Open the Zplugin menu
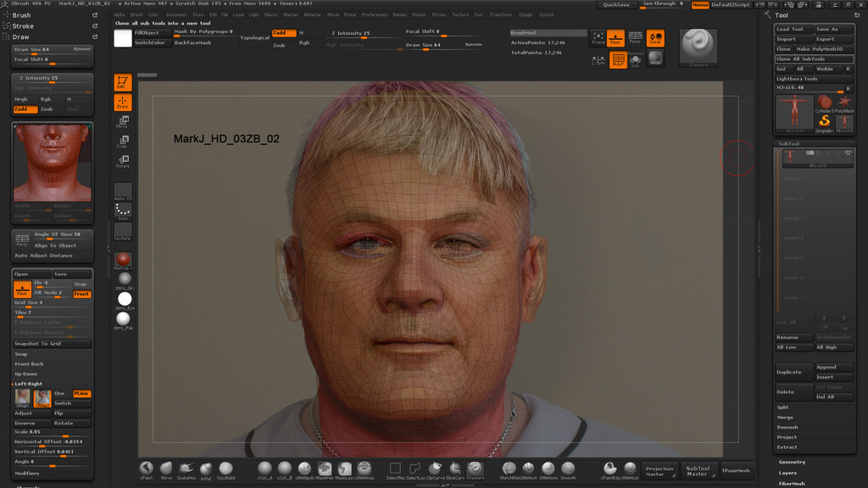 pyautogui.click(x=526, y=15)
